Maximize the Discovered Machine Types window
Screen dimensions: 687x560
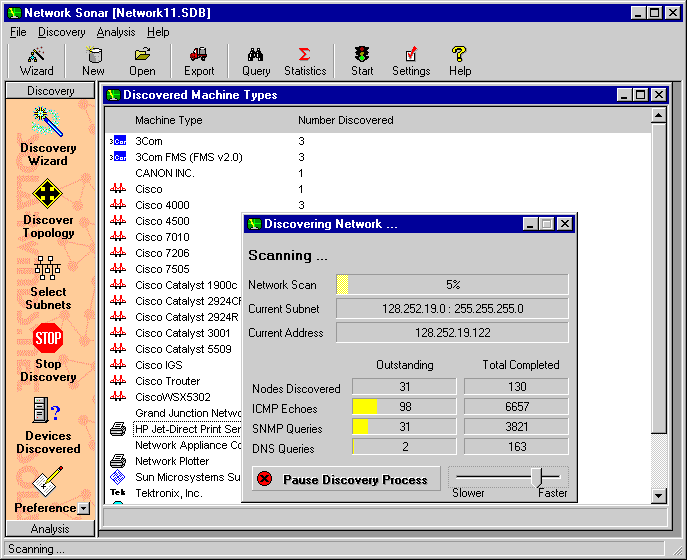pos(641,95)
